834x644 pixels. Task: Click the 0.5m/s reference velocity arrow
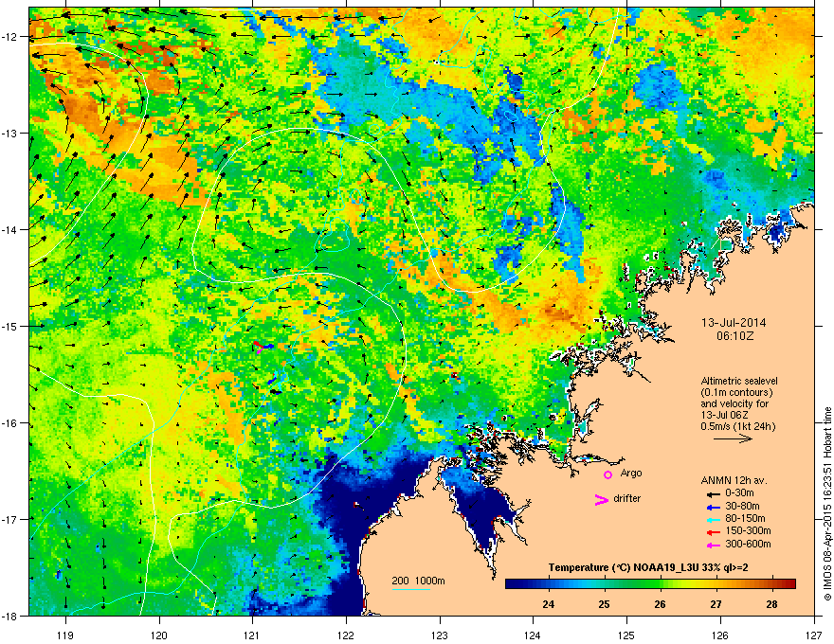(733, 438)
